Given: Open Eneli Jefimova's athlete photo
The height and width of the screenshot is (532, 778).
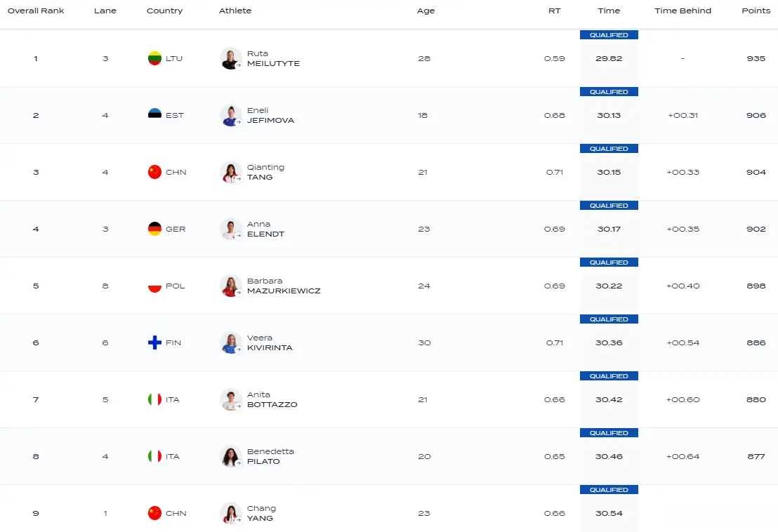Looking at the screenshot, I should click(230, 115).
